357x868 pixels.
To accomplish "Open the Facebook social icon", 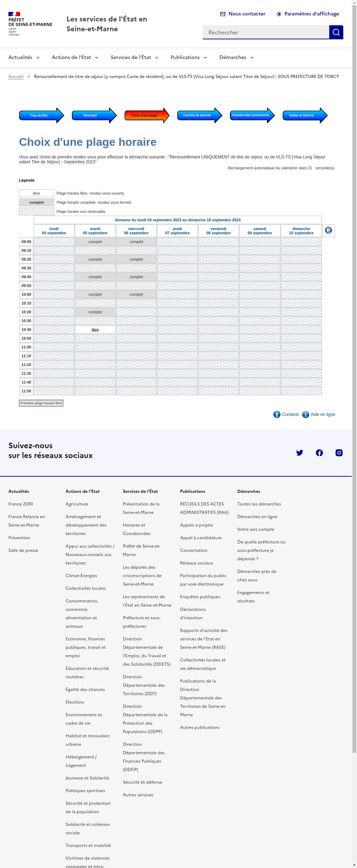I will click(319, 453).
